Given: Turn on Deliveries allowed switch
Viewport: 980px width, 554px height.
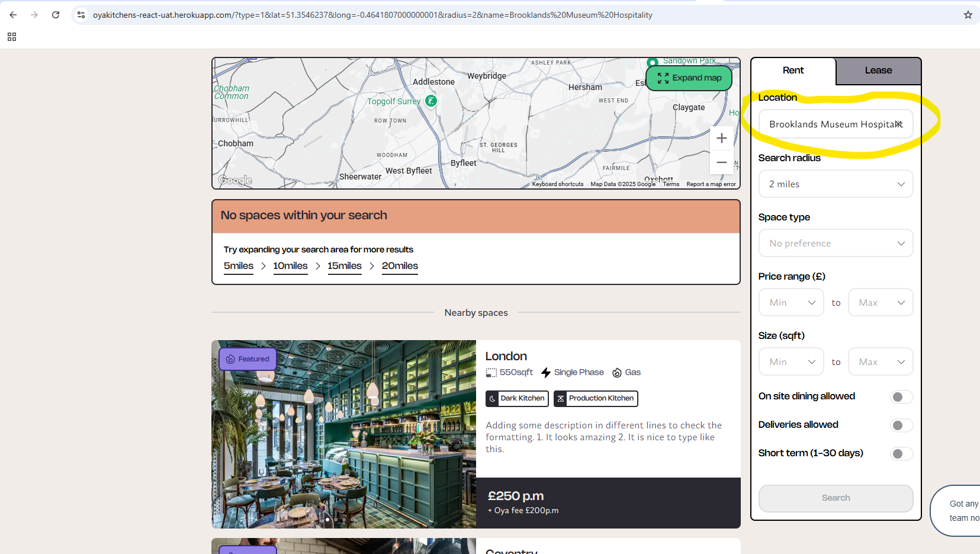Looking at the screenshot, I should (901, 425).
